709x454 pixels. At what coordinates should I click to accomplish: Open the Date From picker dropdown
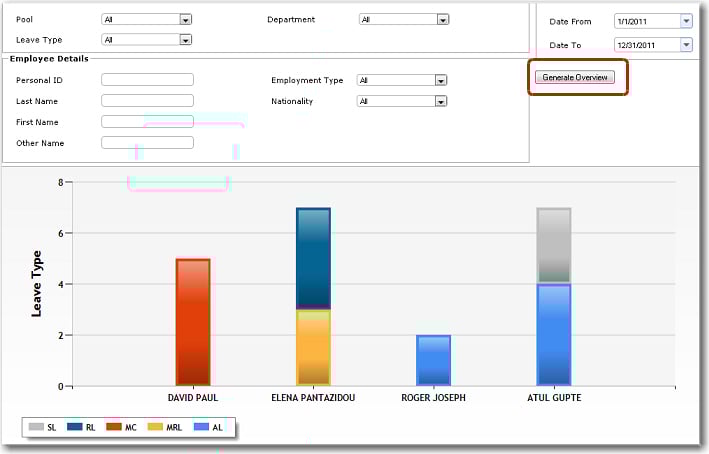(686, 21)
